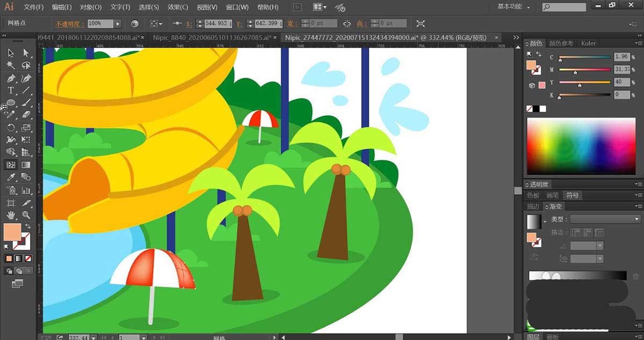The image size is (644, 340).
Task: Select the Lasso tool
Action: pos(26,65)
